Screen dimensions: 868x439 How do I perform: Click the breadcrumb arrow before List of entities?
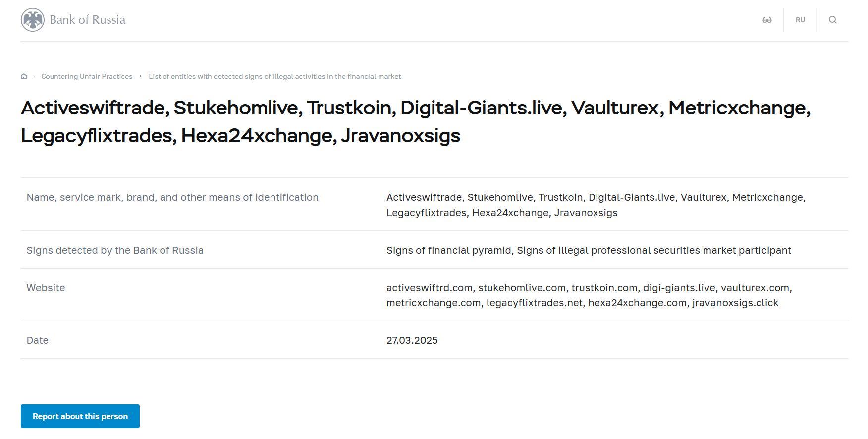pyautogui.click(x=141, y=76)
